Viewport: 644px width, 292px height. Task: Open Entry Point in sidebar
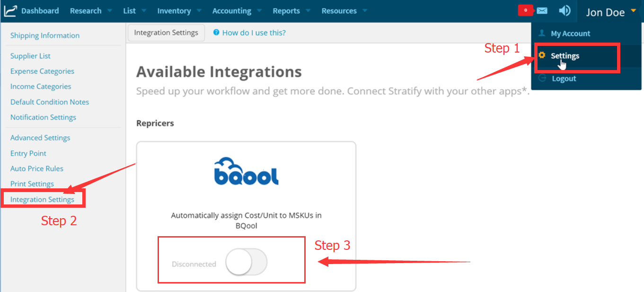click(x=28, y=153)
